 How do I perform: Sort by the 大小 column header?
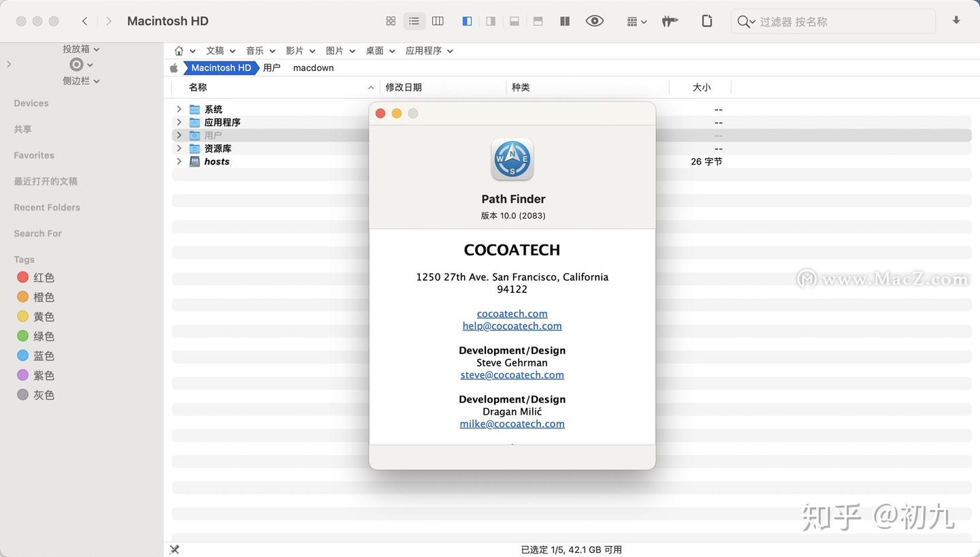(x=702, y=87)
